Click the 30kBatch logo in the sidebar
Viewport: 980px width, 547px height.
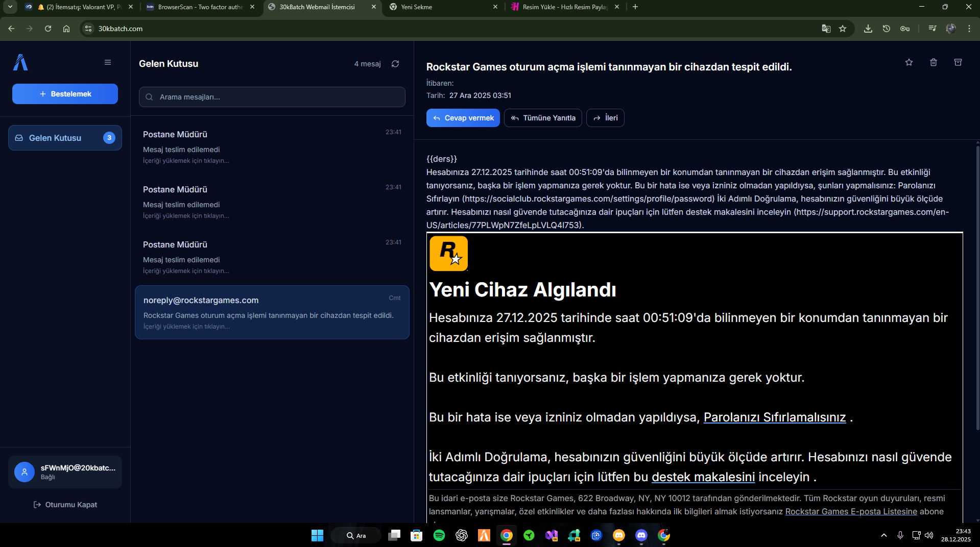[20, 62]
